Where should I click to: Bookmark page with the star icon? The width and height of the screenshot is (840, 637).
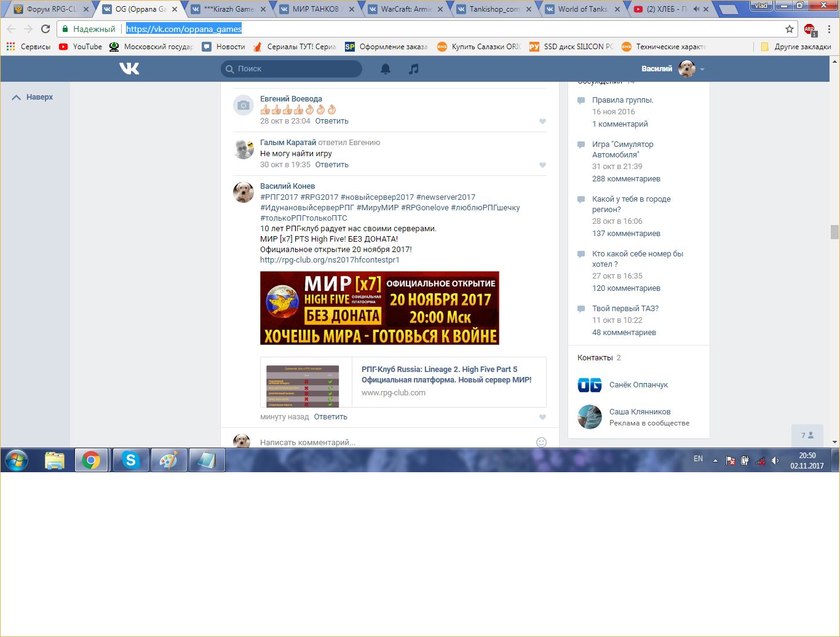[790, 29]
